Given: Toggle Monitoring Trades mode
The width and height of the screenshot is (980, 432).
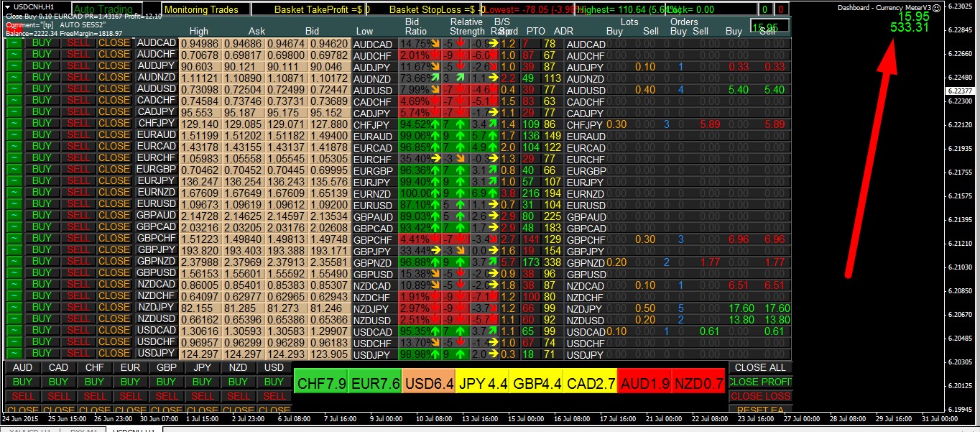Looking at the screenshot, I should coord(206,10).
